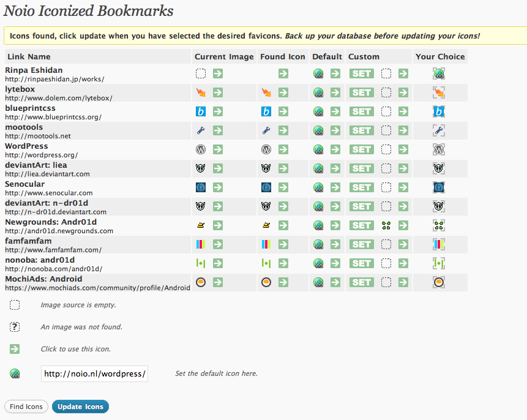Screen dimensions: 527x420
Task: Click Your Choice icon for blueprintcss
Action: click(439, 111)
